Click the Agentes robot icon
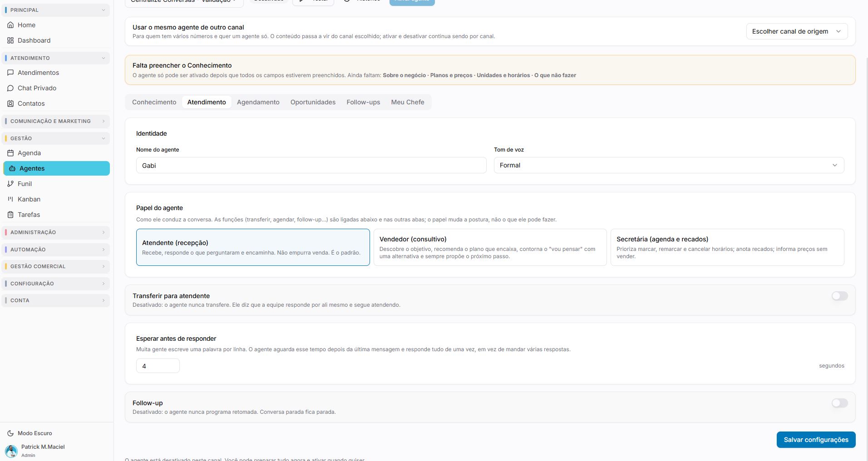Image resolution: width=868 pixels, height=461 pixels. pyautogui.click(x=12, y=168)
